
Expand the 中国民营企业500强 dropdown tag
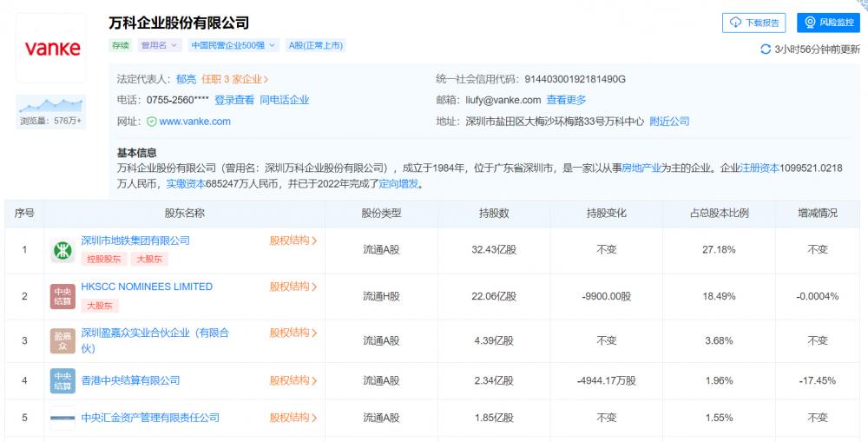tap(233, 45)
